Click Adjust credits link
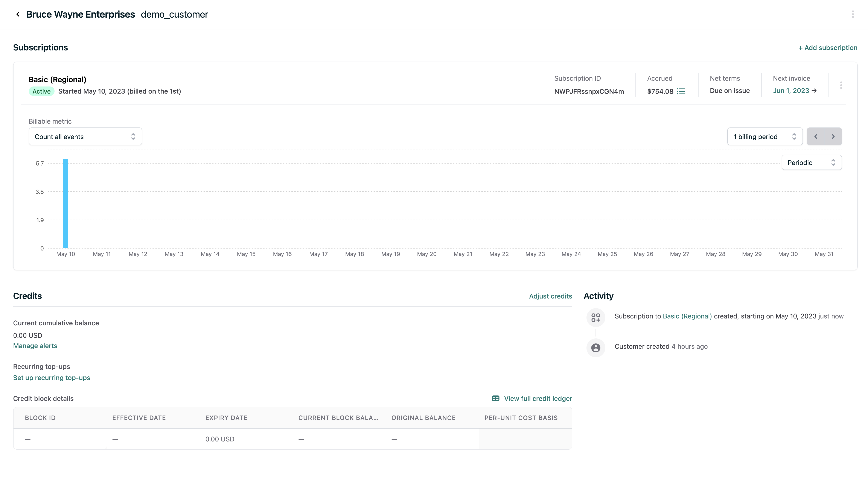868x488 pixels. [550, 296]
